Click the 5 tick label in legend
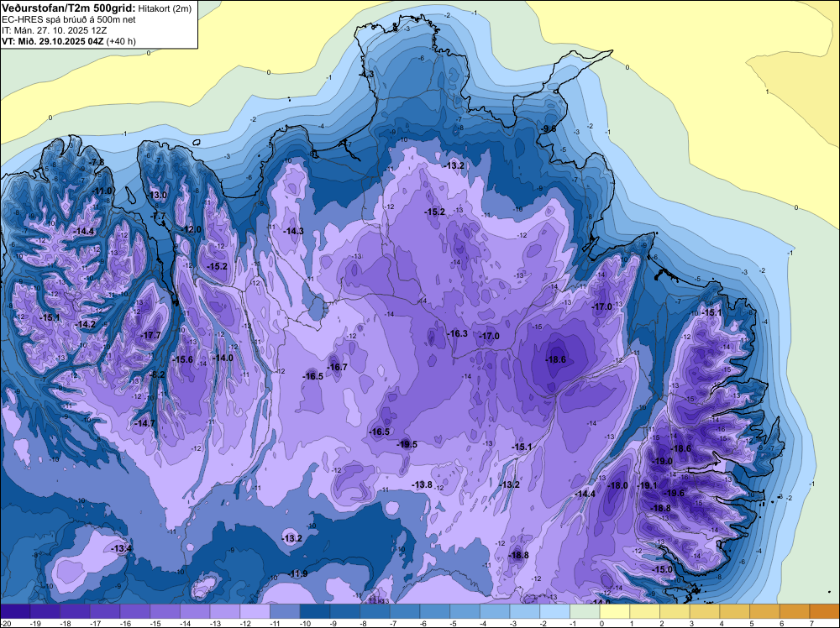This screenshot has width=840, height=628. [752, 623]
